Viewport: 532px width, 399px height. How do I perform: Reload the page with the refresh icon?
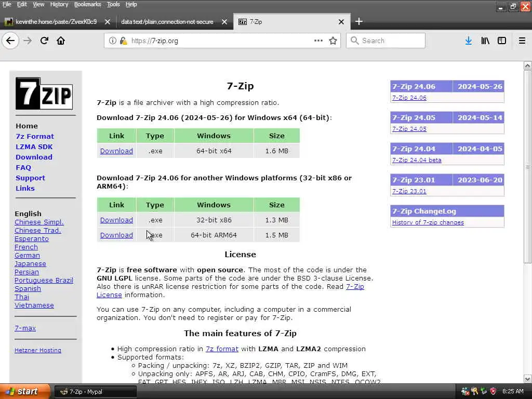point(44,41)
